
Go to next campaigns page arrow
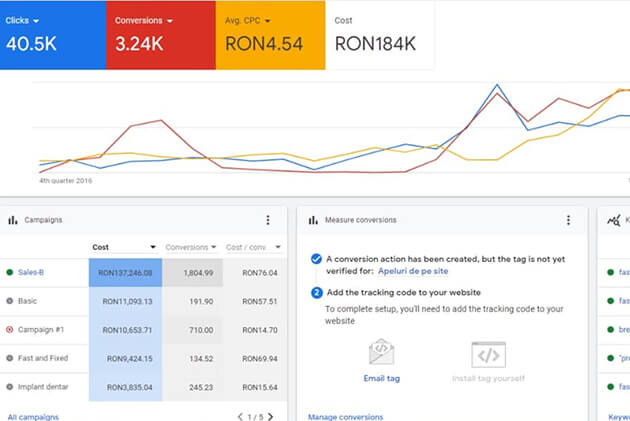pyautogui.click(x=270, y=416)
